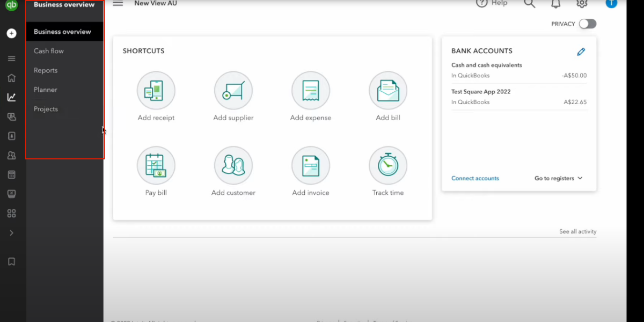This screenshot has width=644, height=322.
Task: Open the Bookmarks icon in the rail
Action: 11,261
